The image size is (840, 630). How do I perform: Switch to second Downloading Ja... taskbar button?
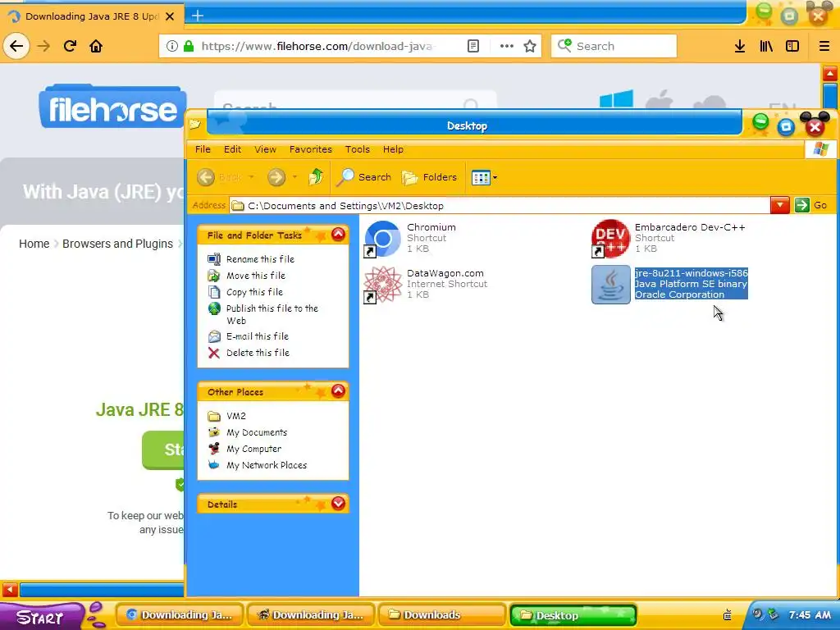[311, 615]
